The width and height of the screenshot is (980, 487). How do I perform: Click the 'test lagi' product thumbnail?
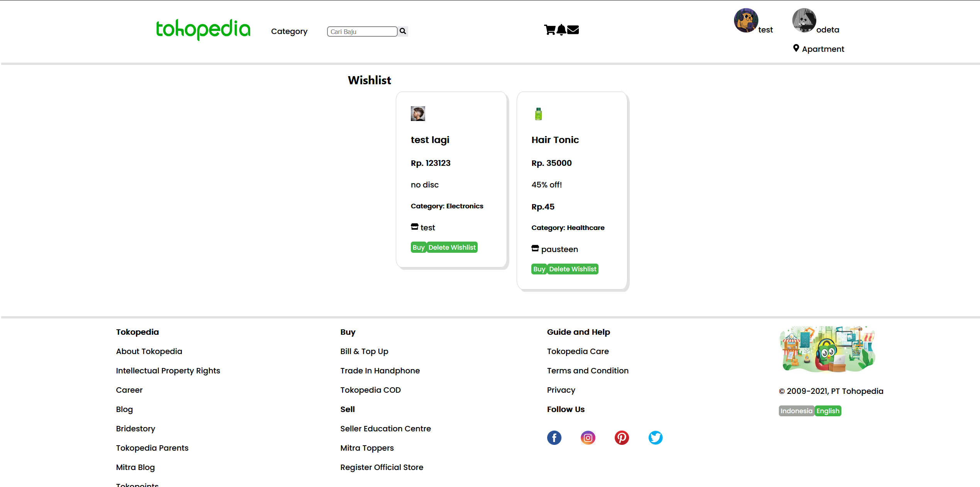[x=418, y=113]
